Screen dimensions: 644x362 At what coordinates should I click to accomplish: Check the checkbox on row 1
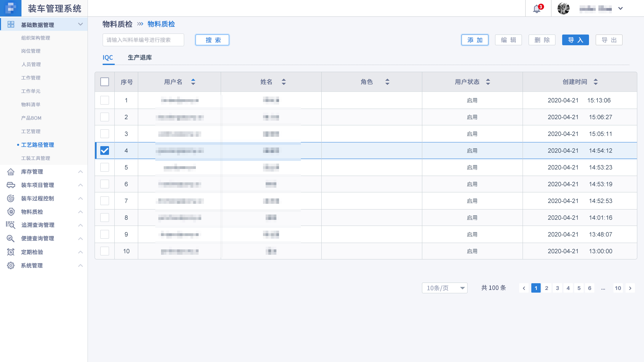tap(104, 100)
